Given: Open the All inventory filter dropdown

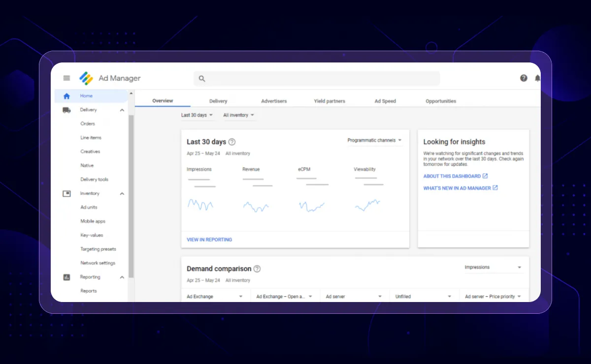Looking at the screenshot, I should point(239,115).
